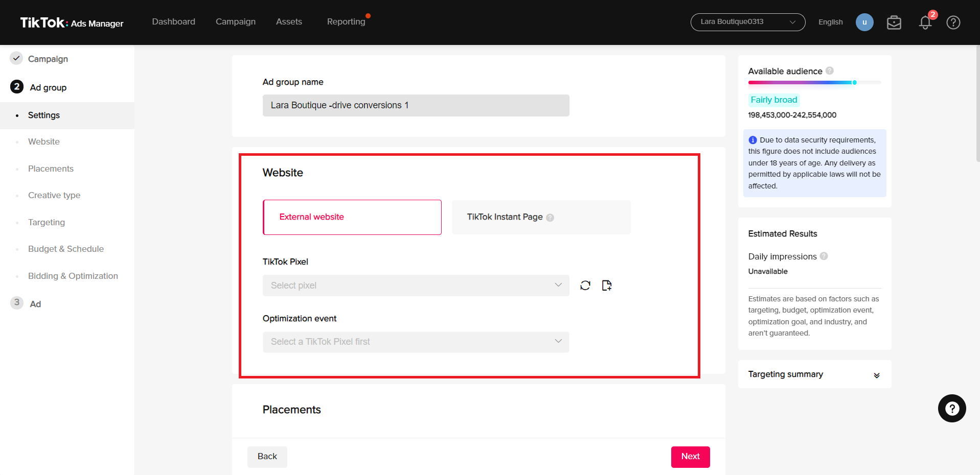The height and width of the screenshot is (475, 980).
Task: Click the Campaign step checkmark in sidebar
Action: 16,58
